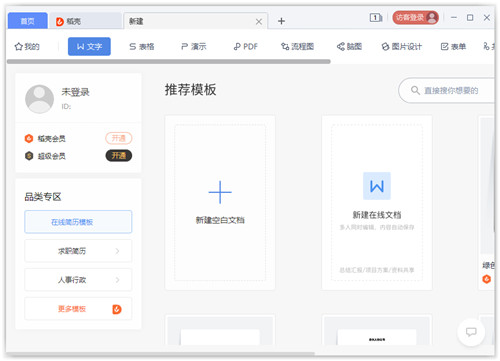The height and width of the screenshot is (361, 500).
Task: Open the first template thumbnail in the second row
Action: click(220, 330)
